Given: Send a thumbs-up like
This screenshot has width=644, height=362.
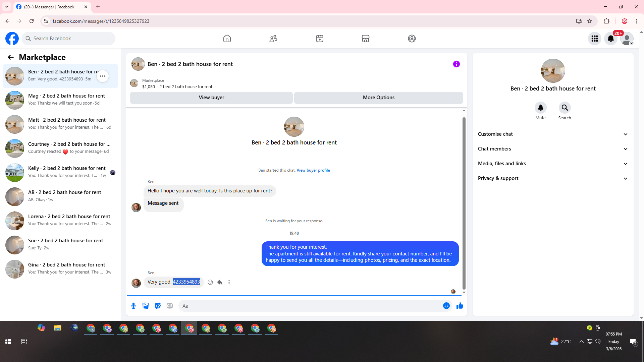Looking at the screenshot, I should 460,306.
